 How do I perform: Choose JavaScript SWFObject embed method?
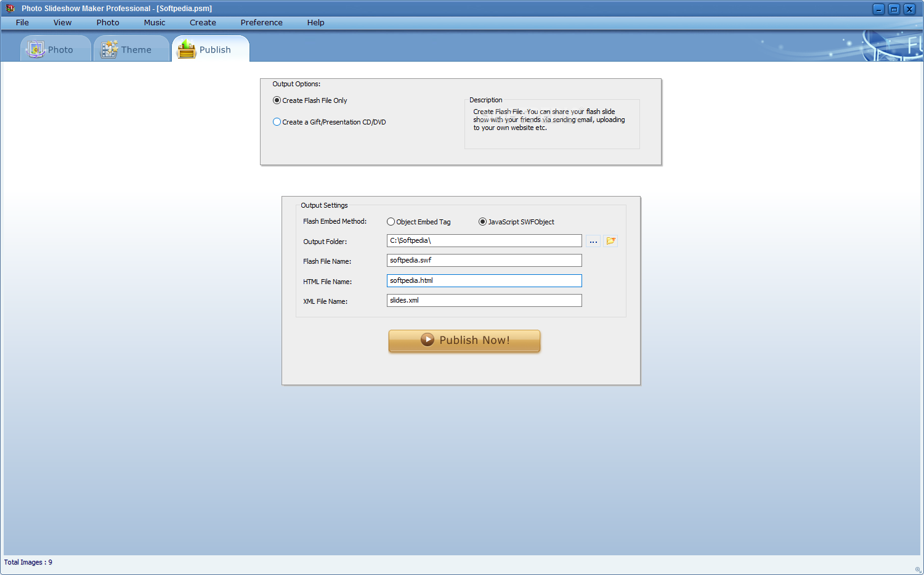tap(516, 222)
